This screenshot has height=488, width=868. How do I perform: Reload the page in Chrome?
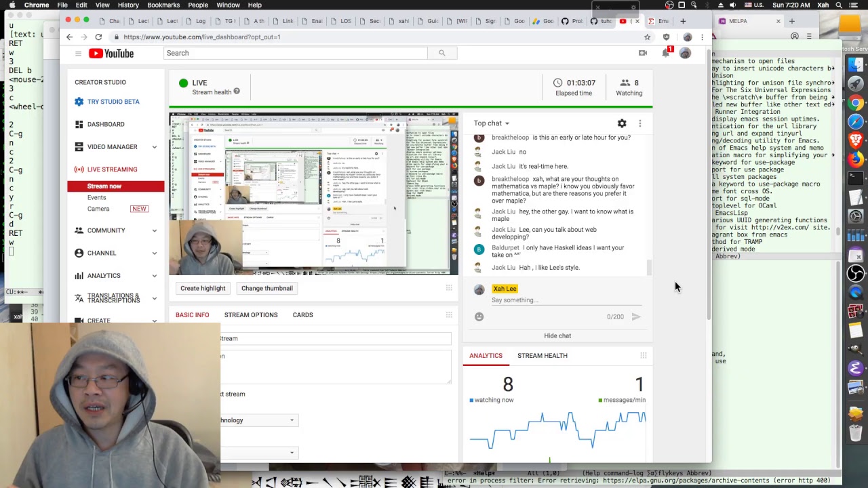point(98,37)
